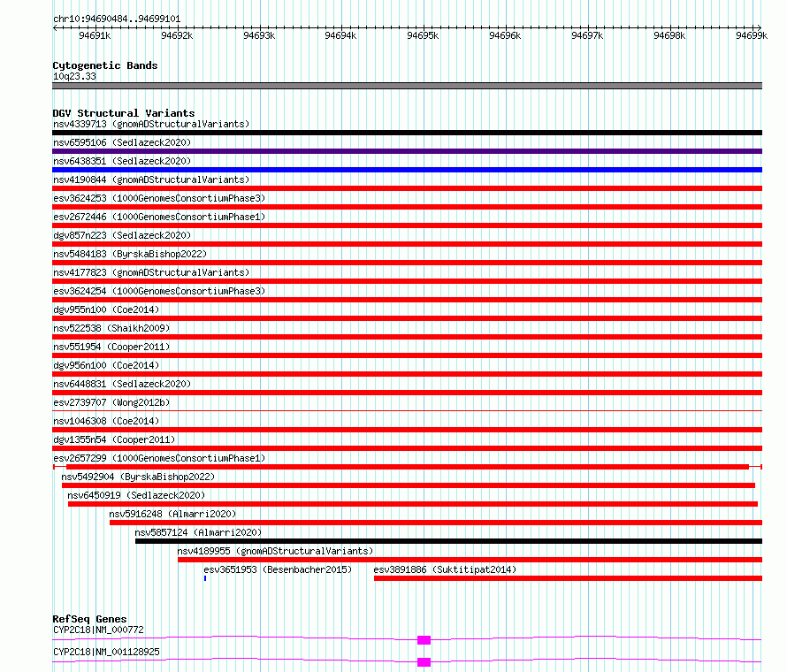The width and height of the screenshot is (787, 672).
Task: Click the 94695k ruler tick mark
Action: 424,28
